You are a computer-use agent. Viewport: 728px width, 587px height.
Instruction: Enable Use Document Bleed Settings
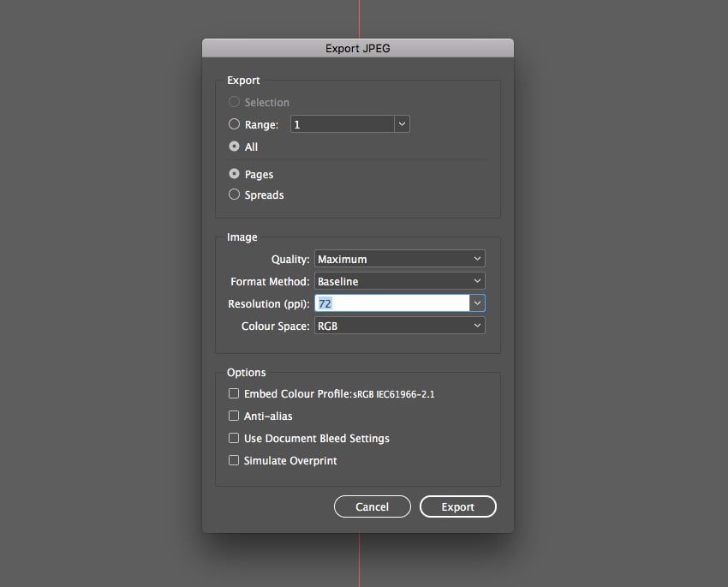[x=234, y=438]
